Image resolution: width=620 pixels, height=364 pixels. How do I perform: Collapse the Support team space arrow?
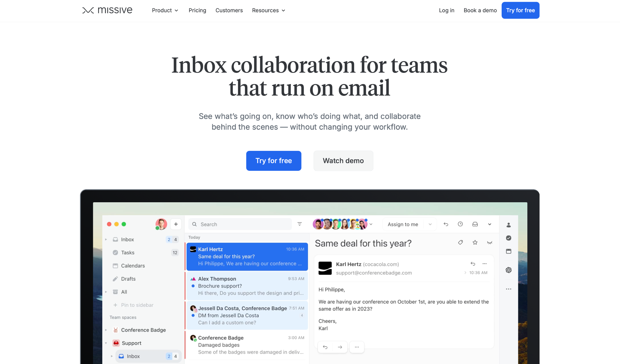(106, 343)
